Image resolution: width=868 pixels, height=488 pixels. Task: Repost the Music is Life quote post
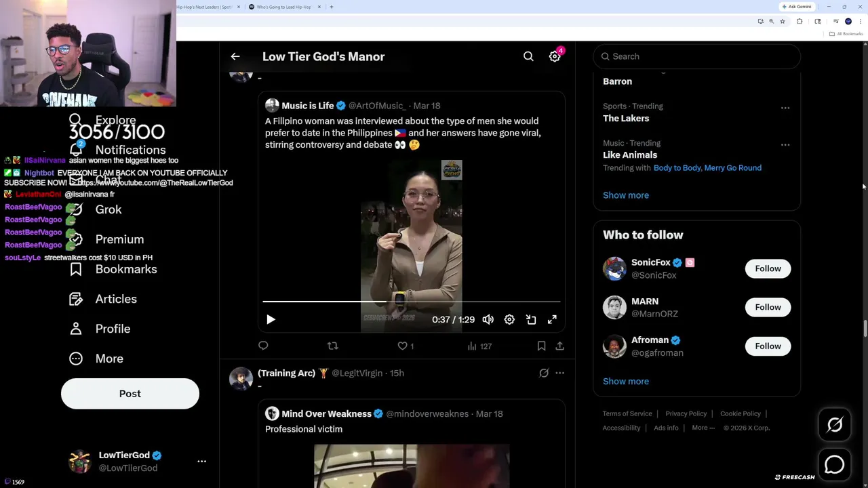[x=332, y=346]
